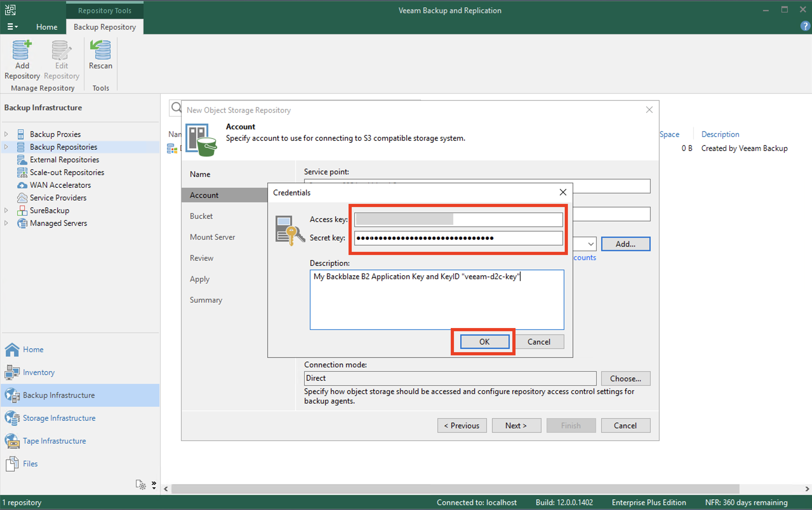Click the Storage Infrastructure icon

[x=12, y=418]
